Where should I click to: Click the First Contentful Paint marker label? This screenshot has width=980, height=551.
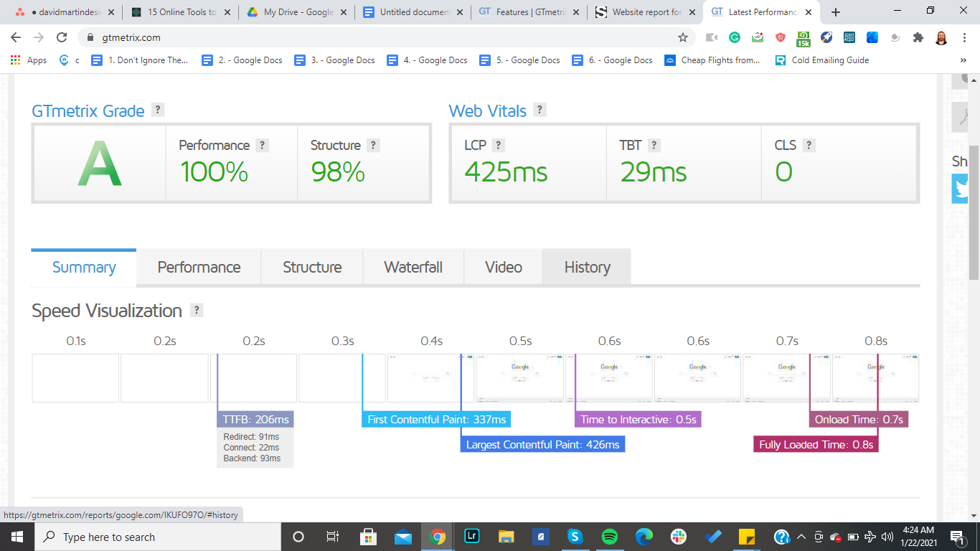pyautogui.click(x=436, y=420)
